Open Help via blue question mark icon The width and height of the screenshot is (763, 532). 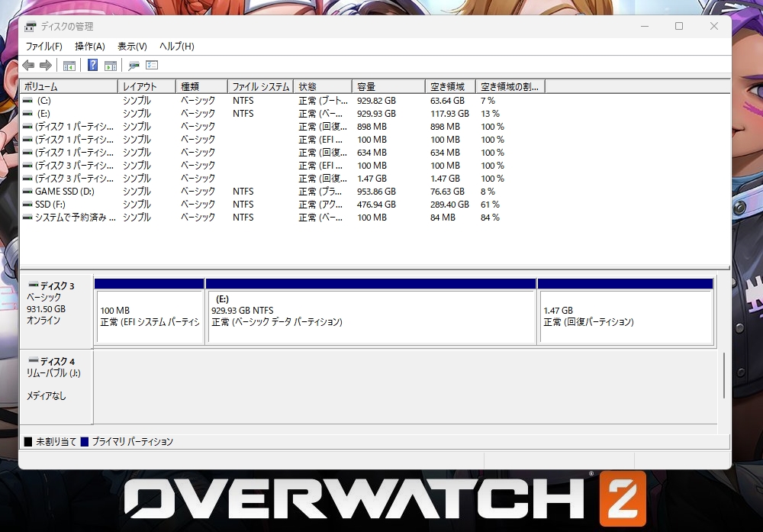point(92,65)
